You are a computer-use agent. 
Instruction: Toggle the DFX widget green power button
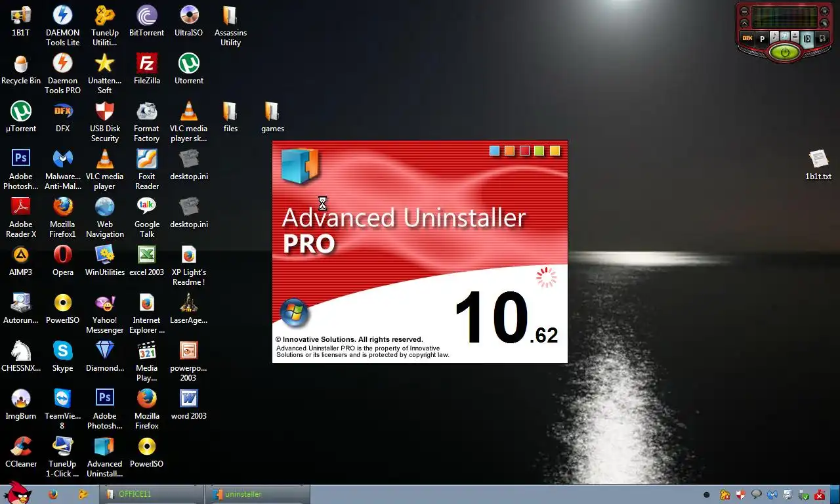[x=784, y=52]
